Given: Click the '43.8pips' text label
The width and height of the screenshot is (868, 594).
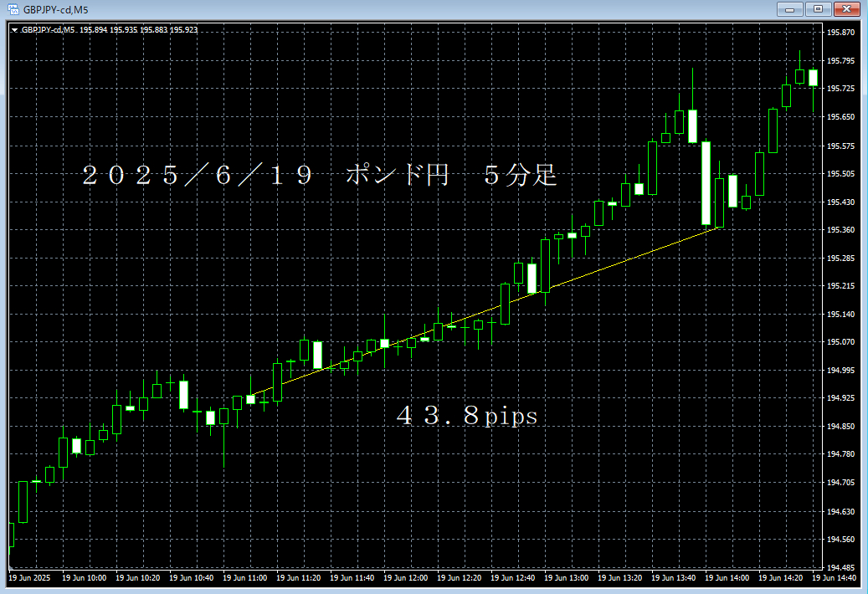Looking at the screenshot, I should [x=467, y=415].
